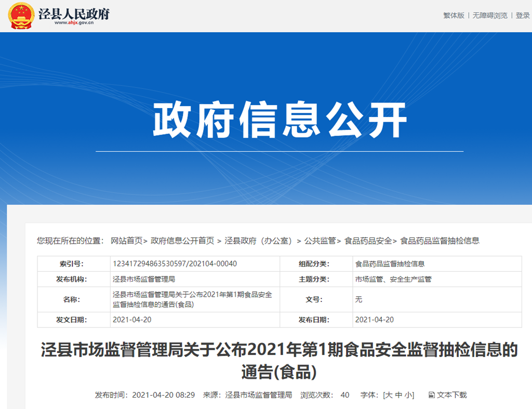Image resolution: width=532 pixels, height=409 pixels.
Task: Set font size to 大 (large)
Action: click(x=388, y=395)
